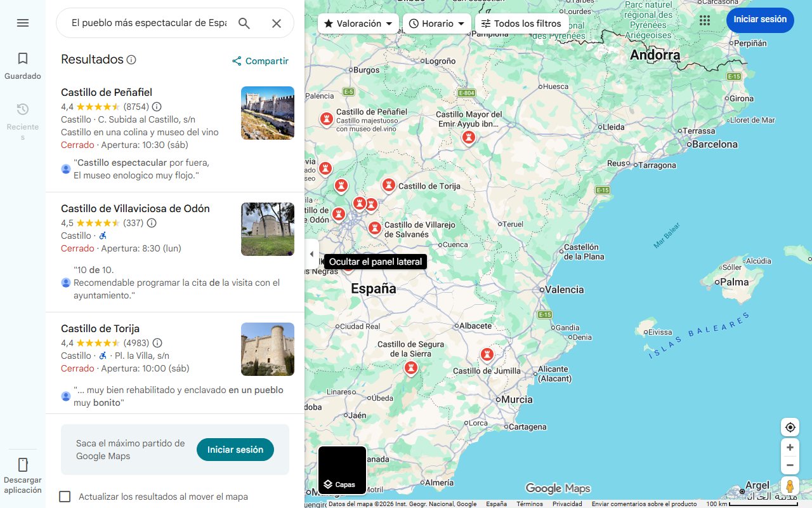Collapse the side panel with 'Ocultar el panel lateral'
The width and height of the screenshot is (812, 508).
tap(311, 253)
